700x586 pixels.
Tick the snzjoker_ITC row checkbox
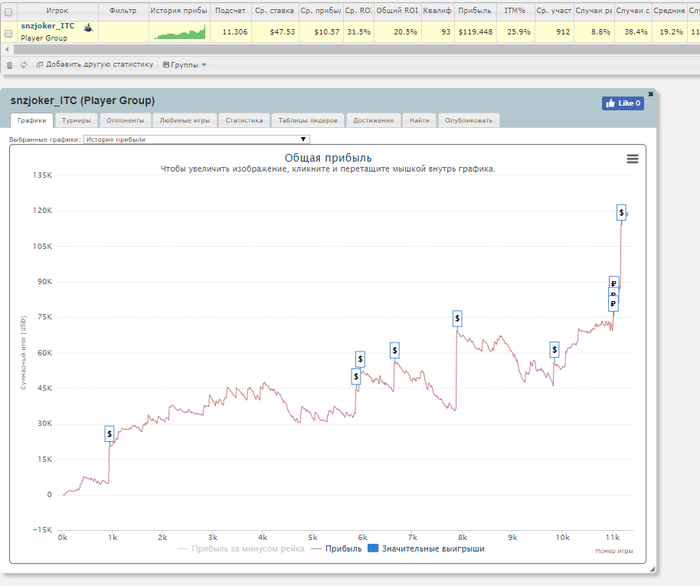click(8, 33)
